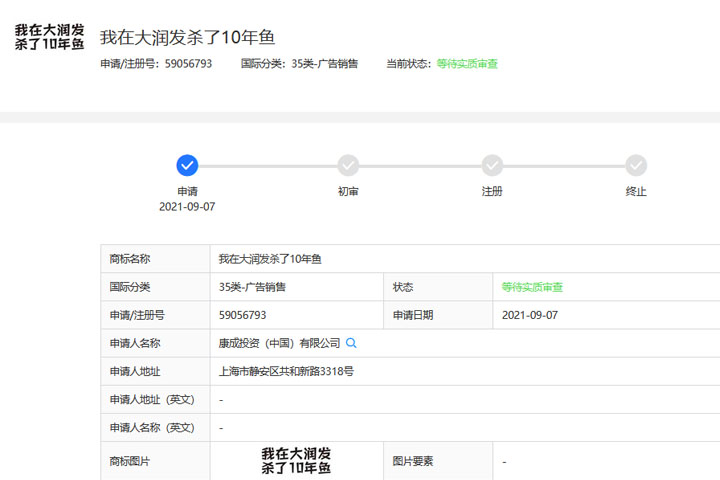
Task: Click address 上海市静安区共和新路3318号
Action: click(x=286, y=371)
